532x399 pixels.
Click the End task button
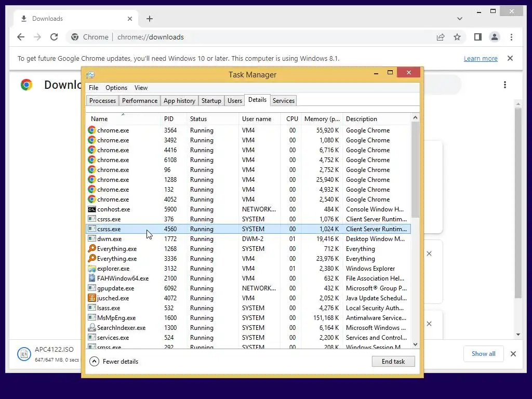(393, 362)
